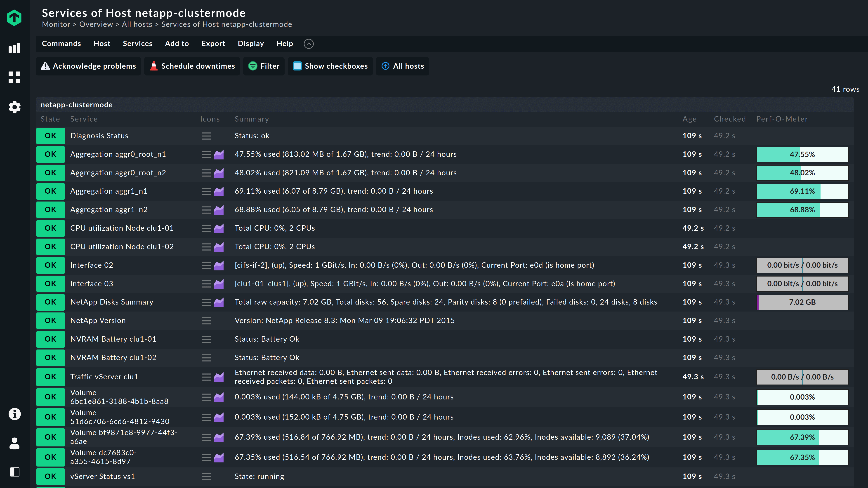This screenshot has width=868, height=488.
Task: Open action menu for CPU utilization Node clu1-02
Action: 206,247
